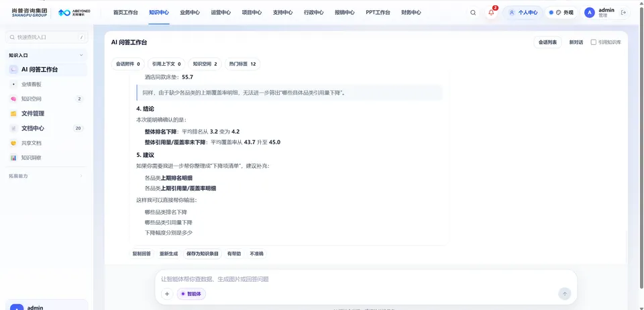The width and height of the screenshot is (644, 310).
Task: Open the 业务中心 top menu
Action: (190, 13)
